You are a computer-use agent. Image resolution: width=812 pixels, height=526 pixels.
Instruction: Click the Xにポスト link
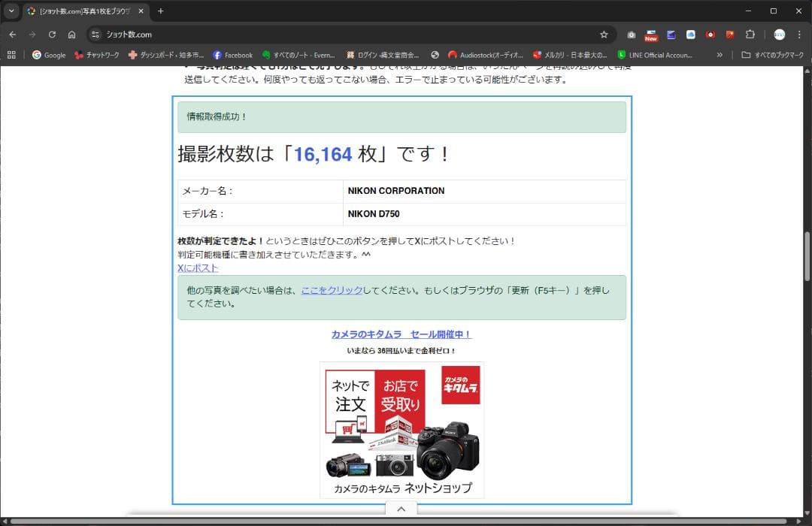(x=198, y=268)
